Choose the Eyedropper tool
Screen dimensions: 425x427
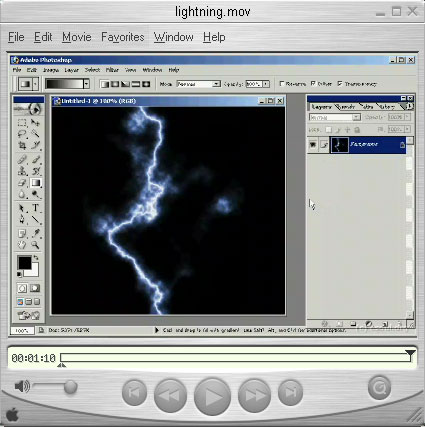pyautogui.click(x=35, y=233)
